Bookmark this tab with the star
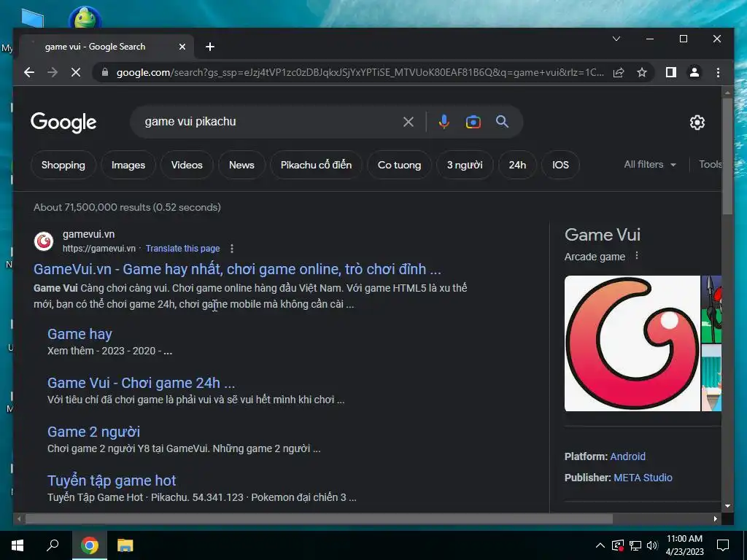 pyautogui.click(x=642, y=72)
